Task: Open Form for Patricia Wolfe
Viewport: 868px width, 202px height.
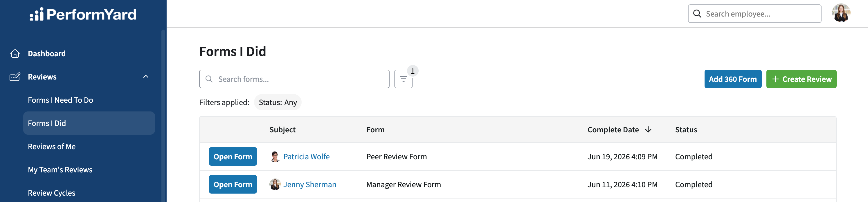Action: (233, 156)
